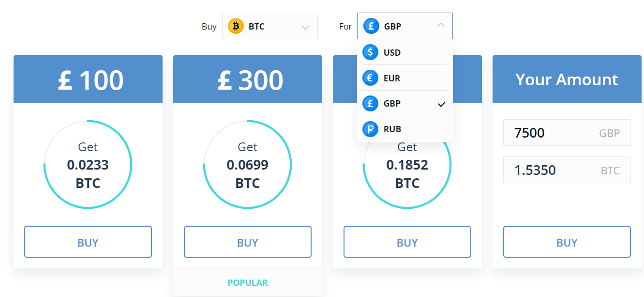This screenshot has width=644, height=297.
Task: Click the pound icon next to GBP option
Action: [x=370, y=103]
